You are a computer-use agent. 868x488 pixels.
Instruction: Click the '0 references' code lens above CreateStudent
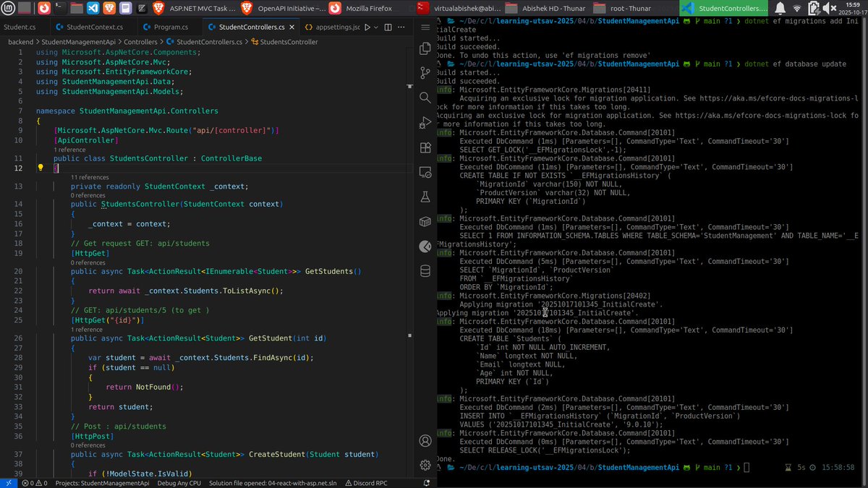coord(88,445)
